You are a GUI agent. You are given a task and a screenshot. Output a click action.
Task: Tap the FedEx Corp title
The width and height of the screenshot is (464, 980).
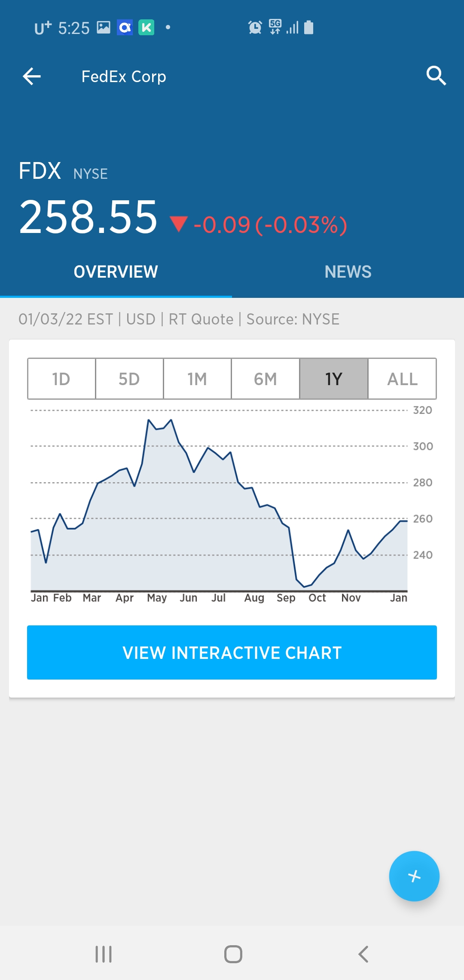click(x=124, y=77)
